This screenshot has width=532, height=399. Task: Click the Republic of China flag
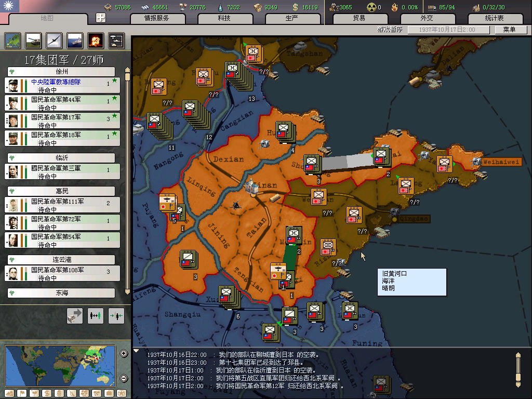click(9, 6)
